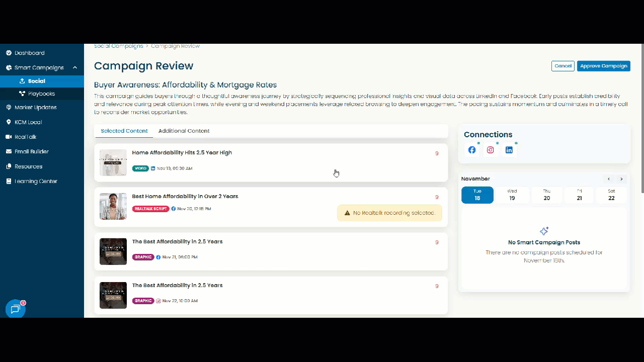The width and height of the screenshot is (644, 362).
Task: Open the Resources section
Action: (29, 166)
